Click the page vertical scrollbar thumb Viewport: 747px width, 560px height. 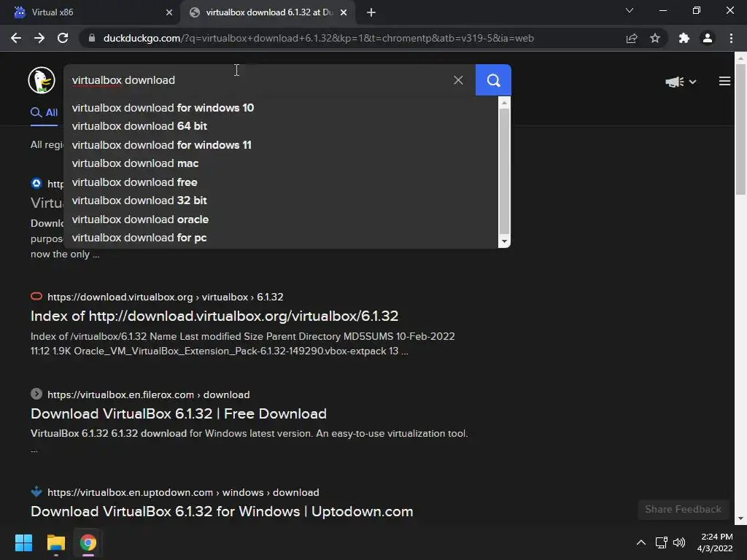click(740, 129)
